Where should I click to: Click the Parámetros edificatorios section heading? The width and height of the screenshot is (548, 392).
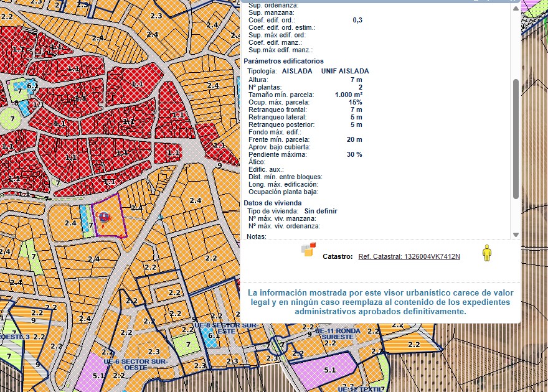283,62
